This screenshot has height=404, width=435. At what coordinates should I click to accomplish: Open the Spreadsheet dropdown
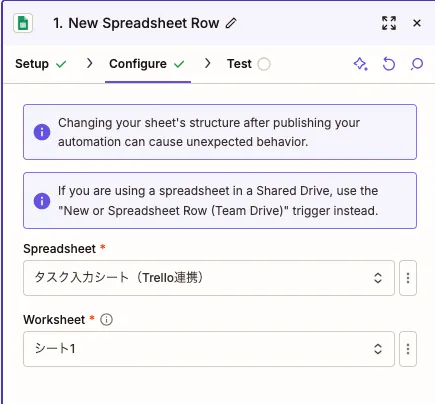[x=209, y=278]
